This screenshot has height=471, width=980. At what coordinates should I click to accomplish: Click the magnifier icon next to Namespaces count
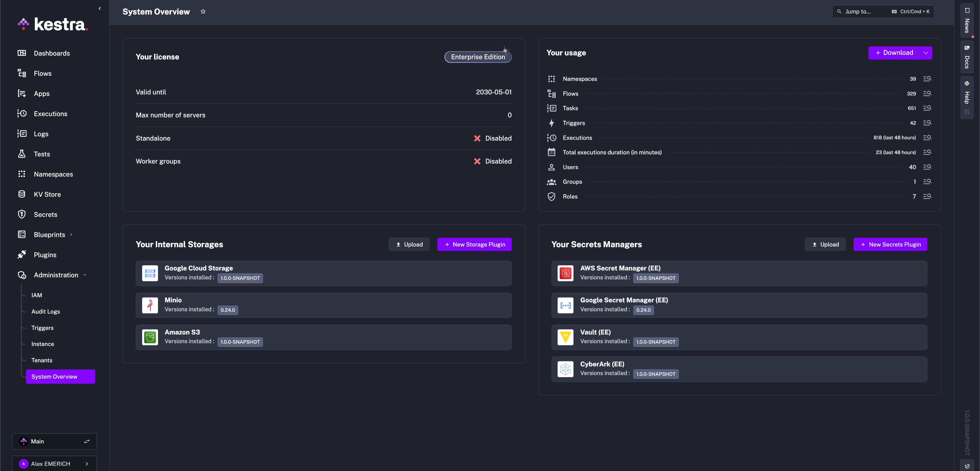point(927,79)
